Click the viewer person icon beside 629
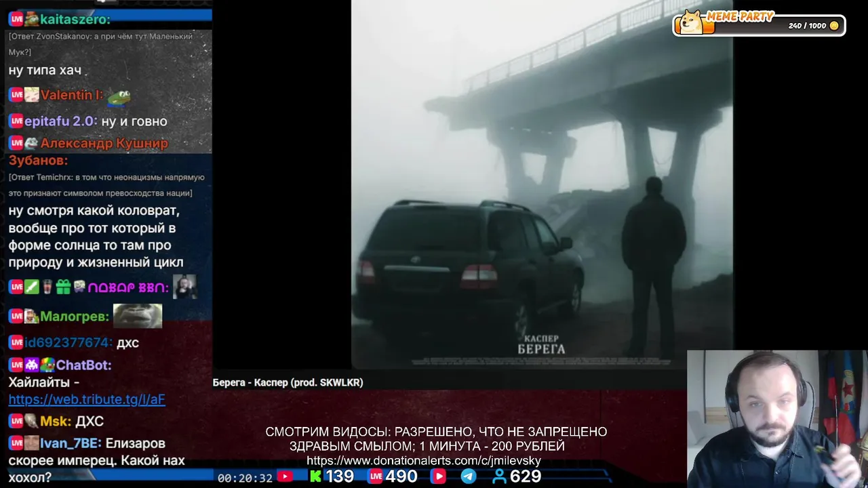The width and height of the screenshot is (868, 488). click(499, 476)
